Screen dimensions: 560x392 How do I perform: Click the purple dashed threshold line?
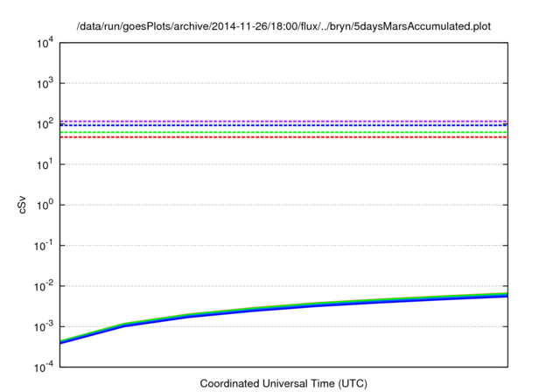283,122
